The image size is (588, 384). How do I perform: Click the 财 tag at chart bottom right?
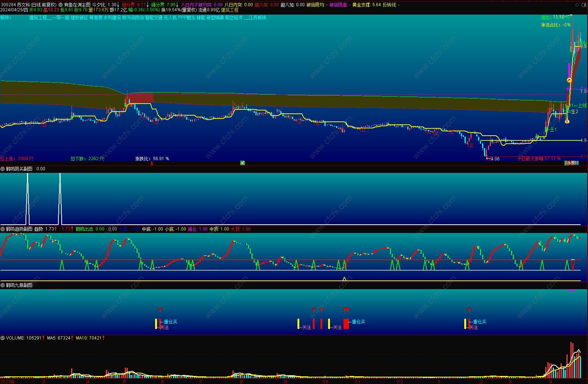click(576, 163)
